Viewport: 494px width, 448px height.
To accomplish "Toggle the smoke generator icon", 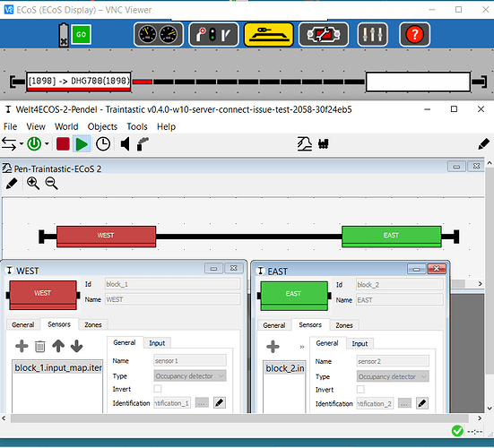I will pyautogui.click(x=143, y=144).
